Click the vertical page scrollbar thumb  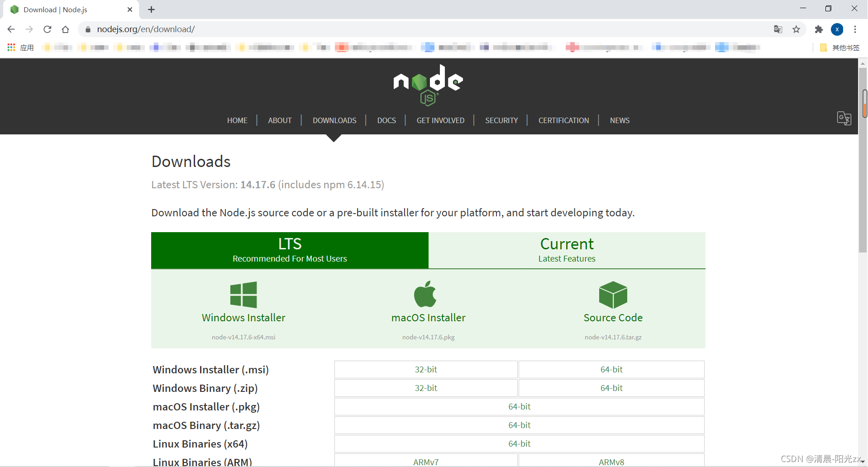[863, 161]
